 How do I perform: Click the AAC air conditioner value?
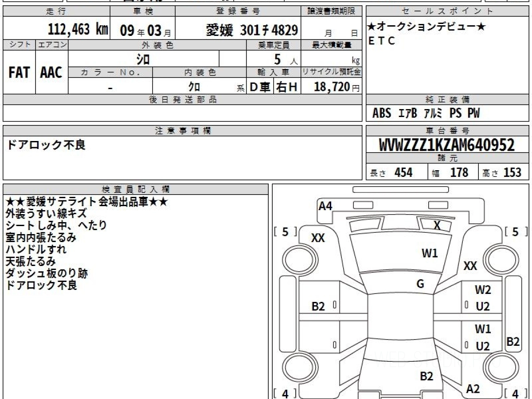51,73
